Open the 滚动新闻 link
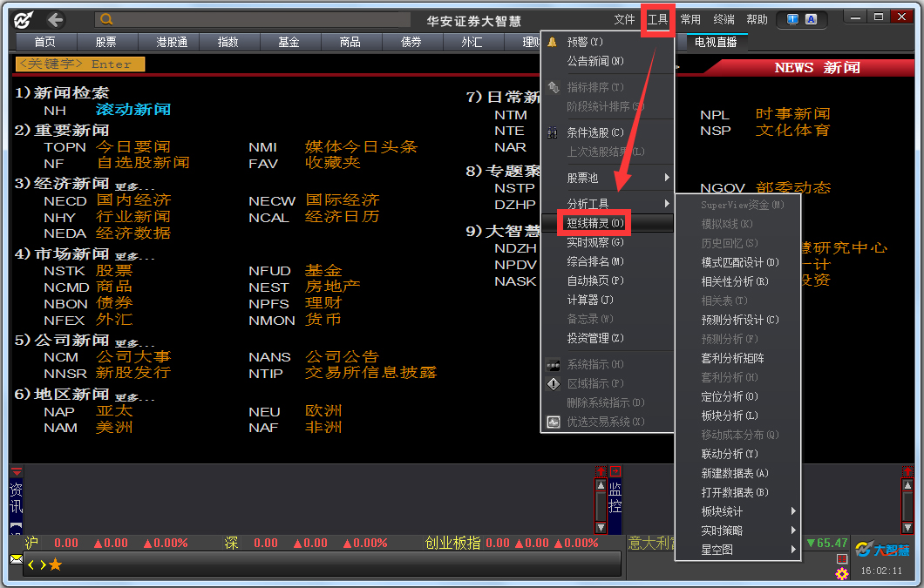 coord(133,110)
